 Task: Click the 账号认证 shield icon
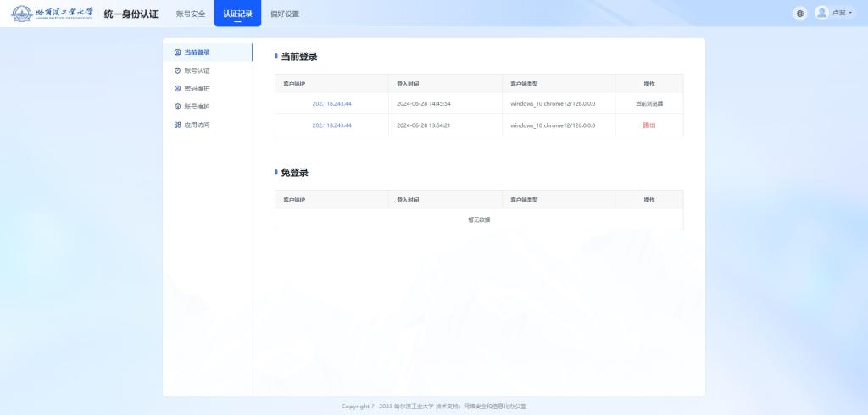point(177,70)
